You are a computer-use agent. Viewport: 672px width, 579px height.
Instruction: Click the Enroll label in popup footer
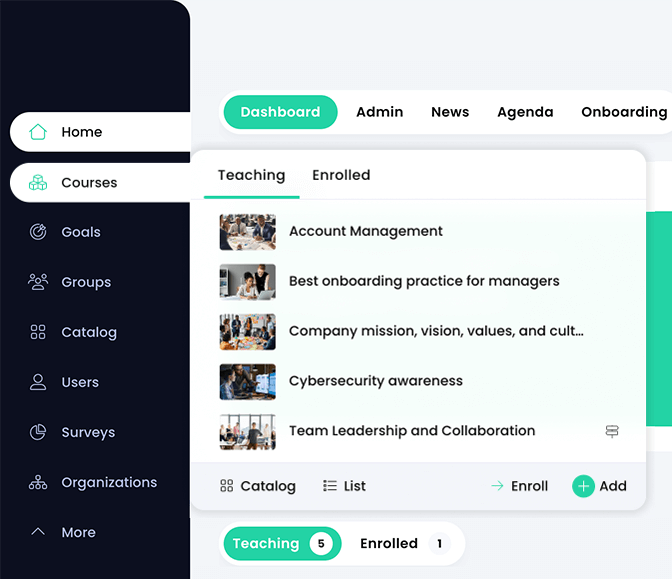click(x=529, y=486)
